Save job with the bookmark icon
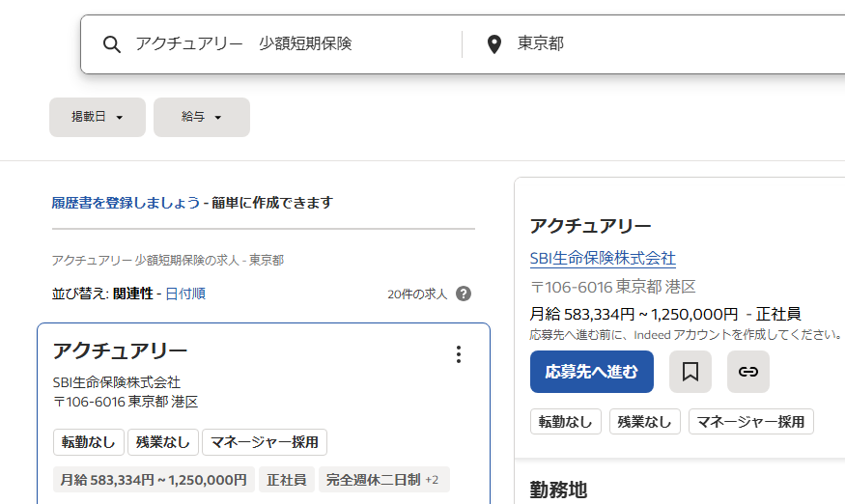This screenshot has height=504, width=845. (x=690, y=372)
